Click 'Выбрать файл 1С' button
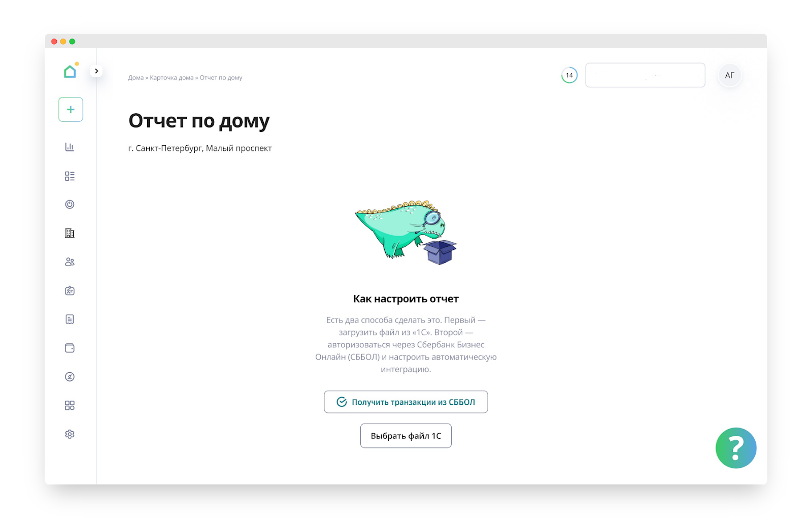Screen dimensions: 812x518 click(x=406, y=436)
